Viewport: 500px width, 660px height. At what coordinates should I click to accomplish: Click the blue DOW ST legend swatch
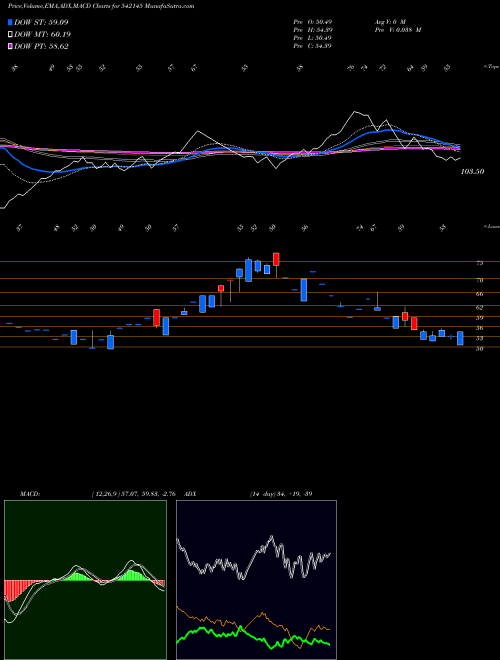(x=10, y=22)
